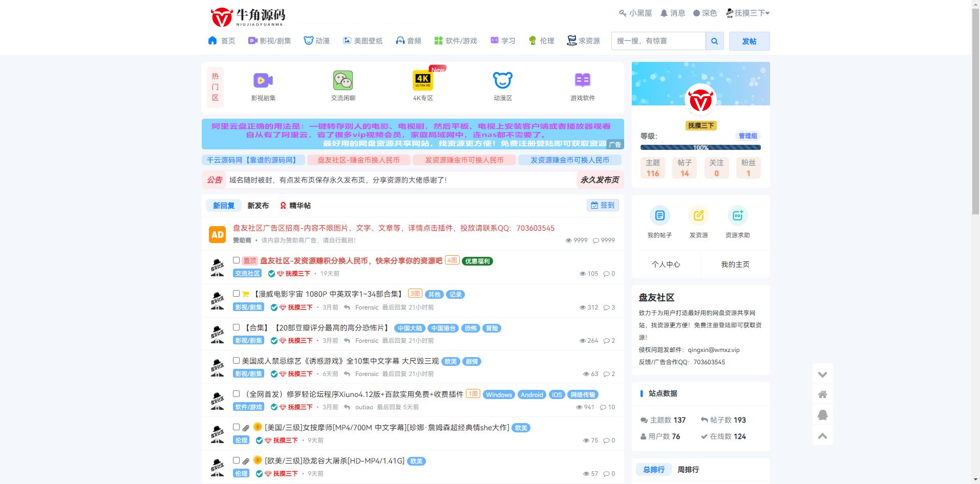
Task: Check the Xiuno4.12 thread checkbox
Action: 236,393
